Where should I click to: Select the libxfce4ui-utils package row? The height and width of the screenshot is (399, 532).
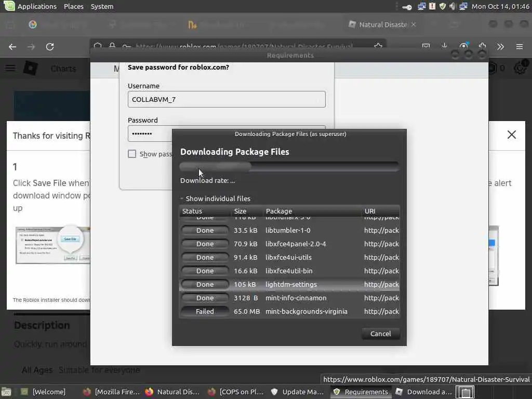pos(289,258)
